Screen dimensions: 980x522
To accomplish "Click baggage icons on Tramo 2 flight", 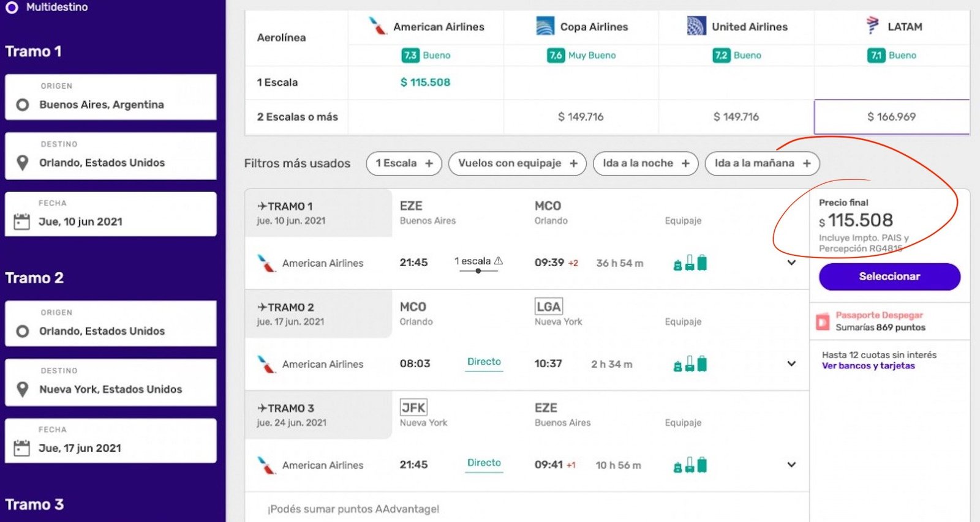I will [690, 364].
